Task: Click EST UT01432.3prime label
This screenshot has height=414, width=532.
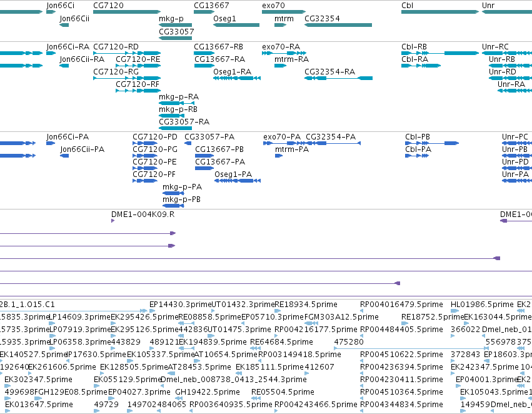Action: coord(243,305)
